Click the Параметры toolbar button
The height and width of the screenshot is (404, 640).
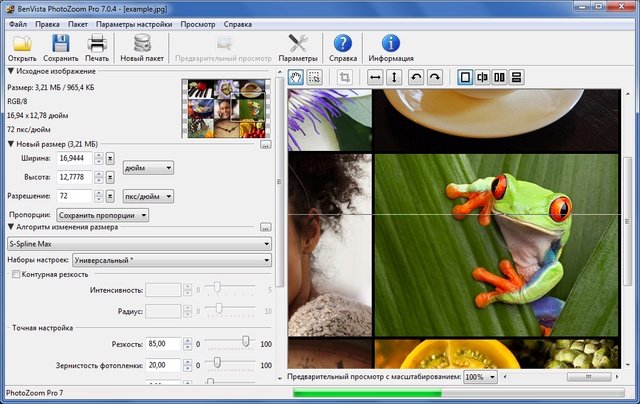tap(297, 47)
